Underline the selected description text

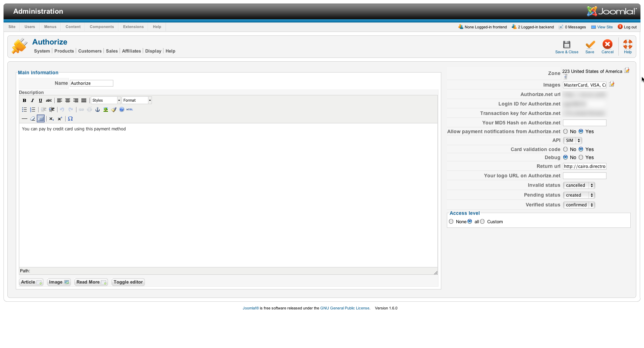[41, 100]
